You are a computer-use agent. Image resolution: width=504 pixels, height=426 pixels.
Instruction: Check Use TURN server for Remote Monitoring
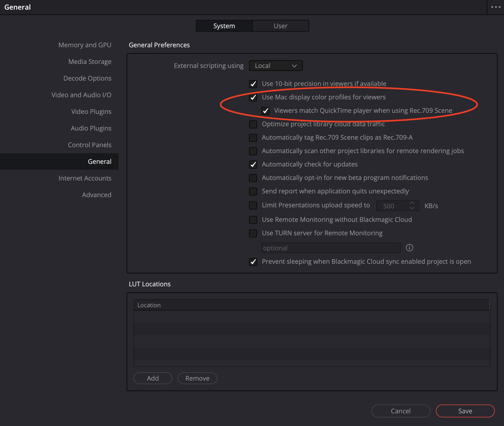pyautogui.click(x=253, y=233)
